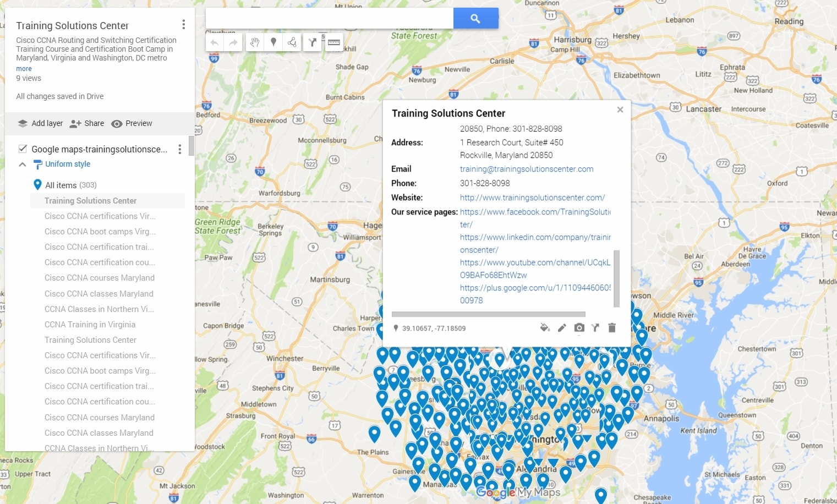Open the layer options three-dot menu
Viewport: 837px width, 504px height.
coord(179,149)
